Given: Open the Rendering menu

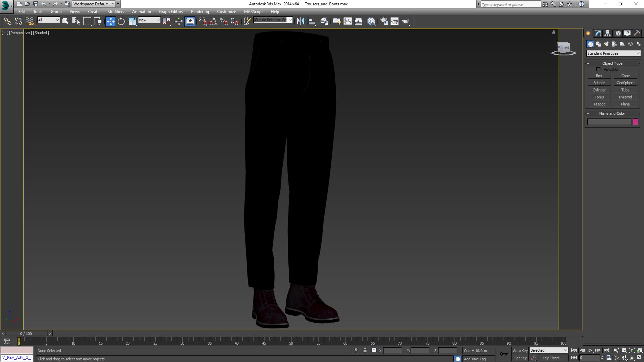Looking at the screenshot, I should (x=200, y=12).
